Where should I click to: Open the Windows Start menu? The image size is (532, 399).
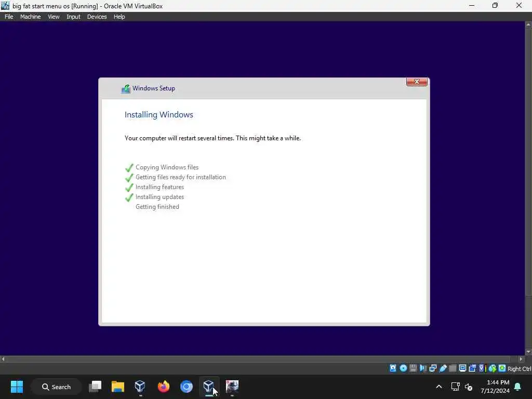point(17,387)
